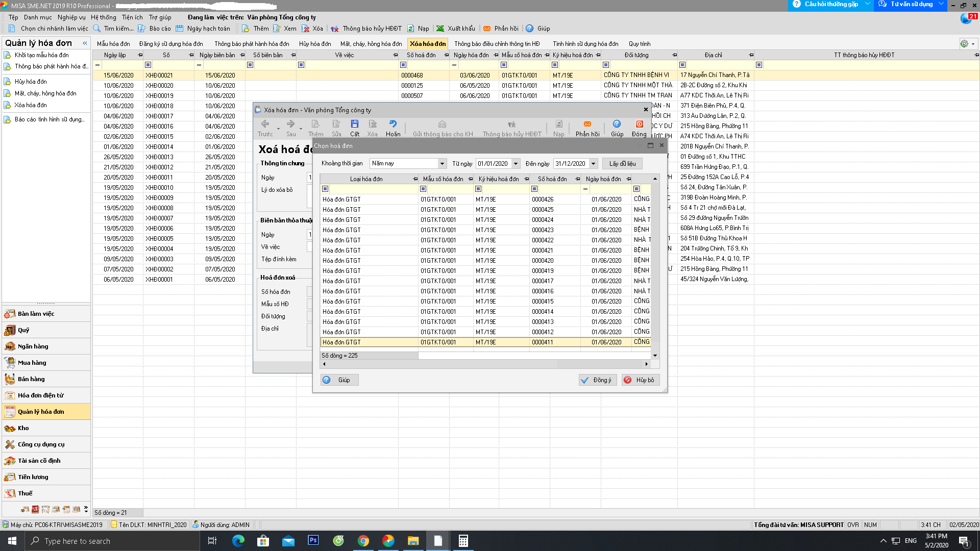Toggle filter box under Loại hóa đơn column

click(325, 189)
